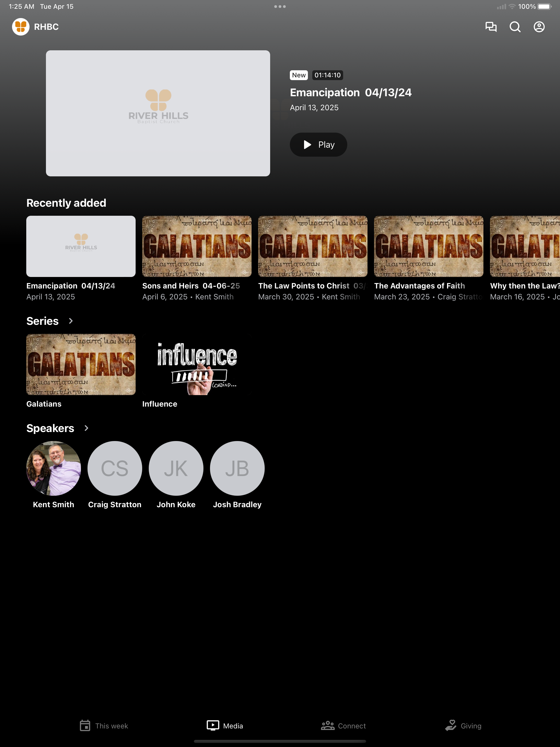Tap "The Advantages of Faith" title
This screenshot has width=560, height=747.
tap(419, 286)
